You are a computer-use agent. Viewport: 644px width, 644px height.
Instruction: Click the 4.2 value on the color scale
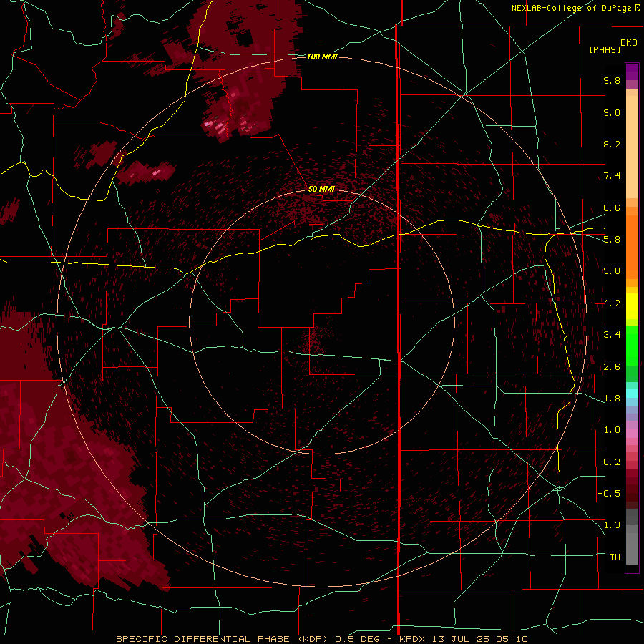click(x=612, y=303)
